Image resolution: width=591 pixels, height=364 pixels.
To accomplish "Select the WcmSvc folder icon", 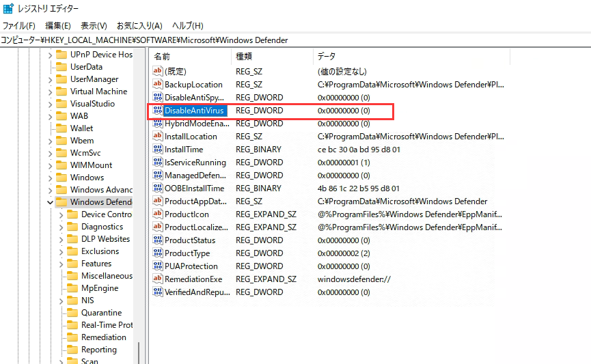I will coord(61,152).
